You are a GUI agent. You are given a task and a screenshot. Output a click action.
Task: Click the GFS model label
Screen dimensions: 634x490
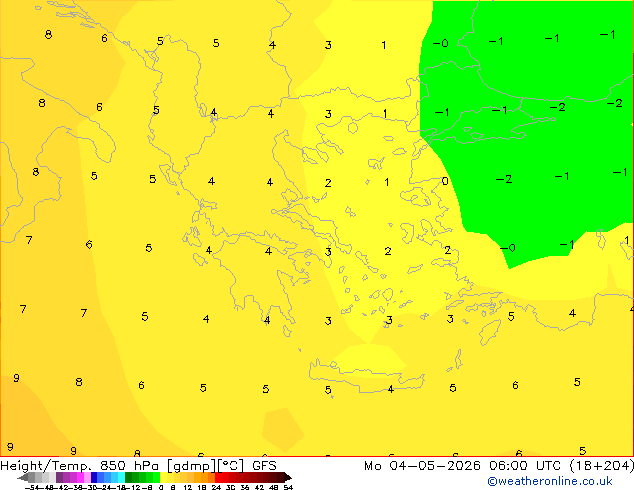[x=264, y=466]
